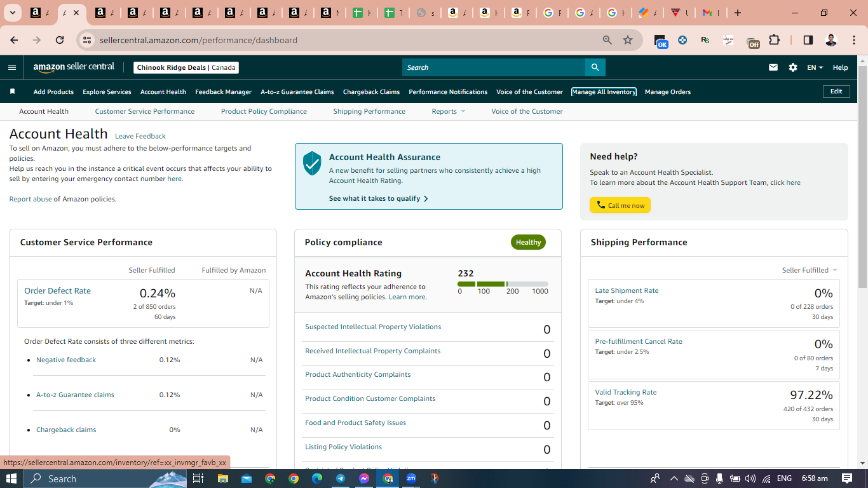Go back using the browser back arrow
The width and height of the screenshot is (868, 488).
click(14, 40)
